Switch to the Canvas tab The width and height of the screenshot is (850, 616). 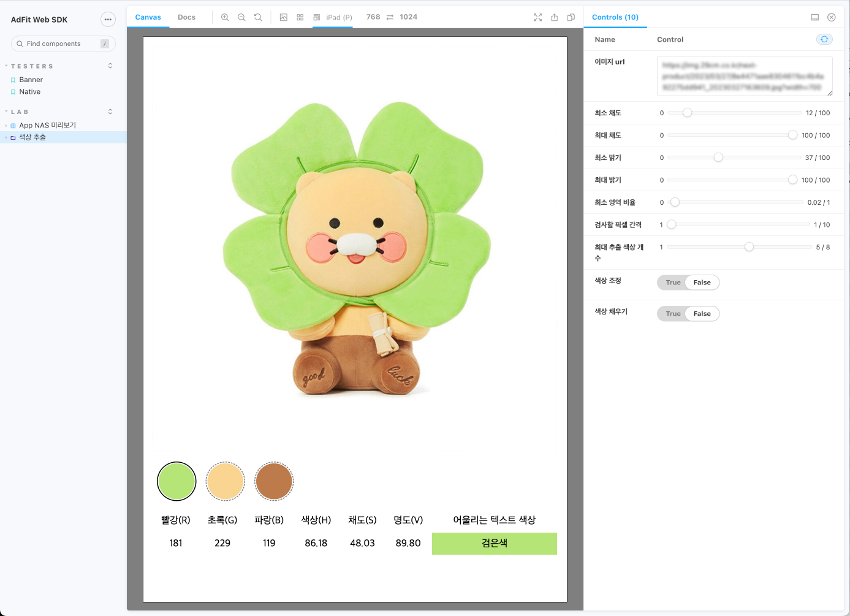148,17
